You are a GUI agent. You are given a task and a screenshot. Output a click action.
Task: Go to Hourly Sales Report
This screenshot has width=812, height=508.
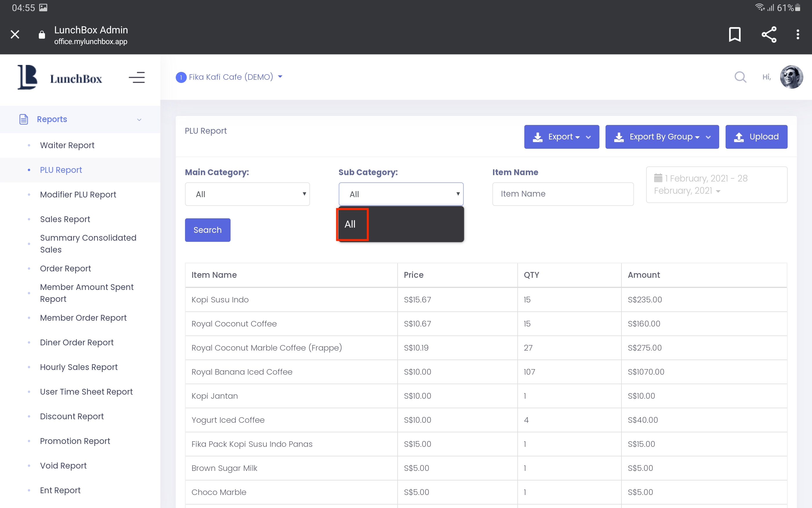[x=79, y=367]
